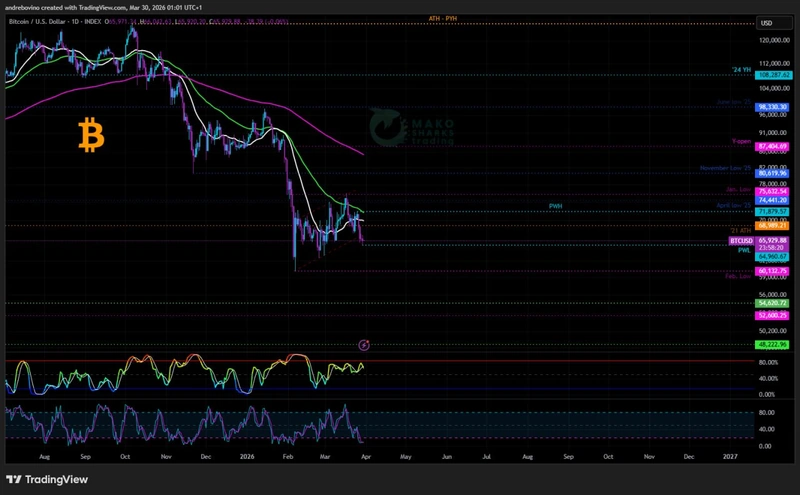Image resolution: width=800 pixels, height=495 pixels.
Task: Select the 108,287.62 price level label
Action: tap(774, 75)
